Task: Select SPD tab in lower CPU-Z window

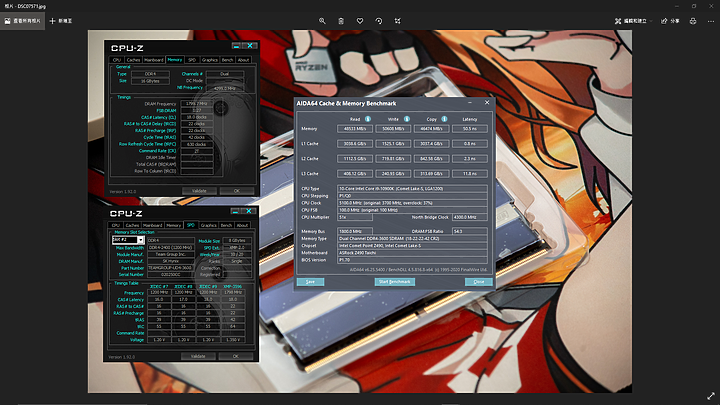Action: (x=191, y=225)
